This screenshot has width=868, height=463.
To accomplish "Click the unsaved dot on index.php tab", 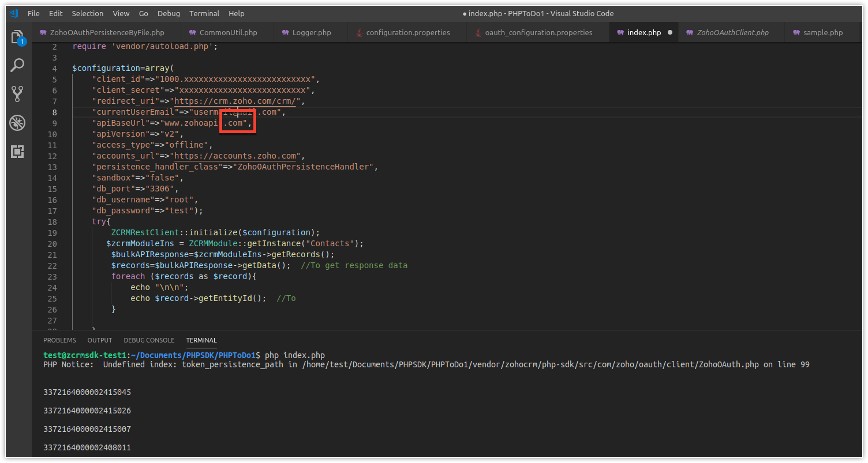I will click(670, 33).
